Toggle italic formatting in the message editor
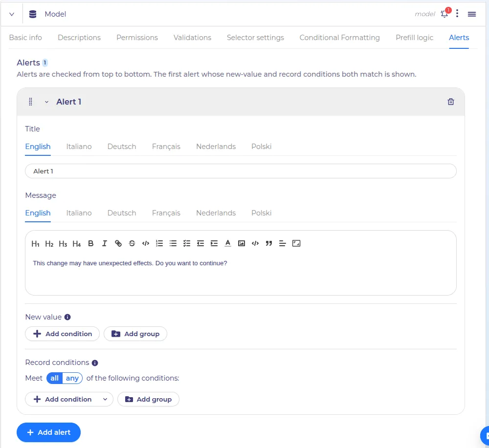This screenshot has width=489, height=448. [105, 244]
